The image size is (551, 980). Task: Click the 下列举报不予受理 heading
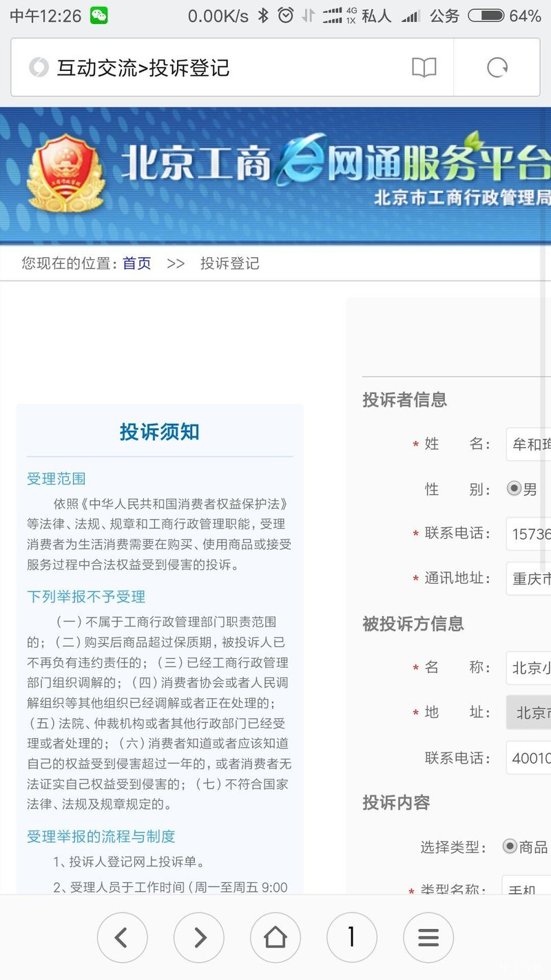click(86, 596)
